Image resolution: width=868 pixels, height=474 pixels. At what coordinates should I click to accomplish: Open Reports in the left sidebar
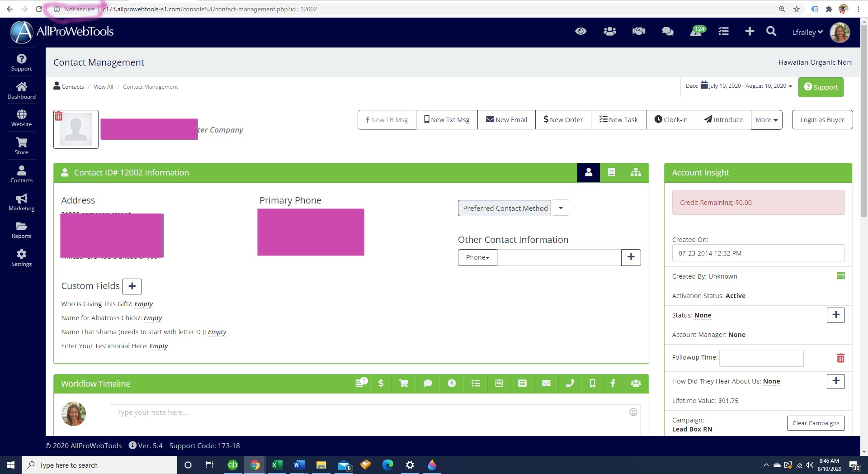pyautogui.click(x=21, y=230)
